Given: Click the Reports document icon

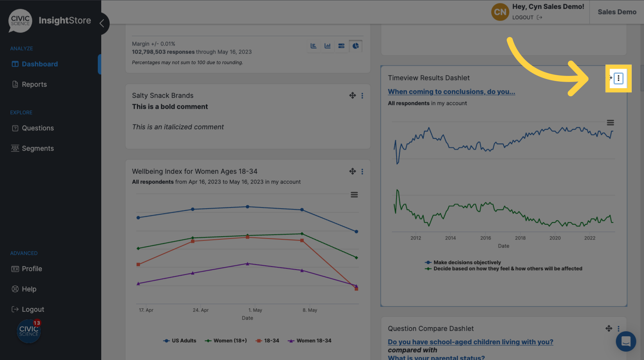Looking at the screenshot, I should 15,84.
